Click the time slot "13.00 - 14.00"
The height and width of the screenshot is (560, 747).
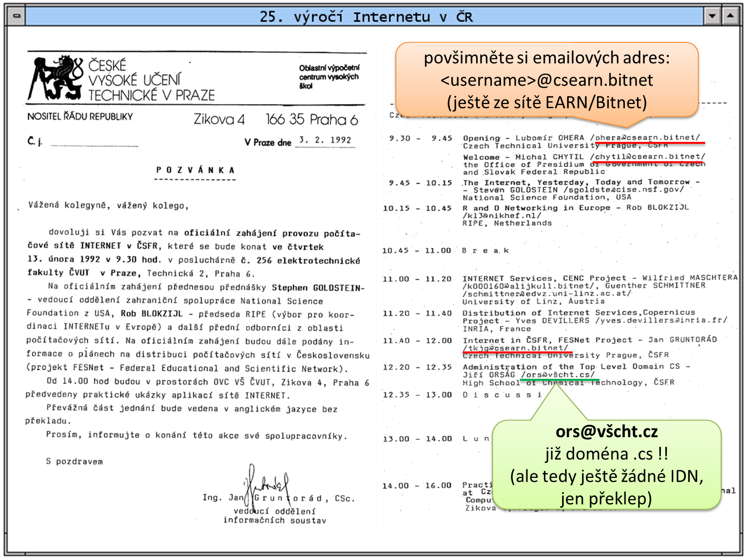[x=417, y=439]
